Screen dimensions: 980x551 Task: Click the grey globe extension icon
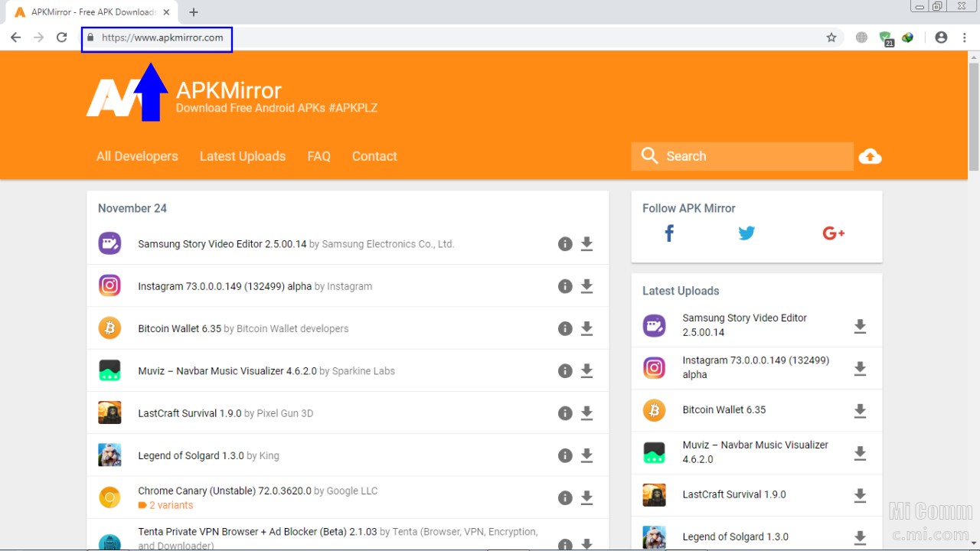tap(861, 37)
